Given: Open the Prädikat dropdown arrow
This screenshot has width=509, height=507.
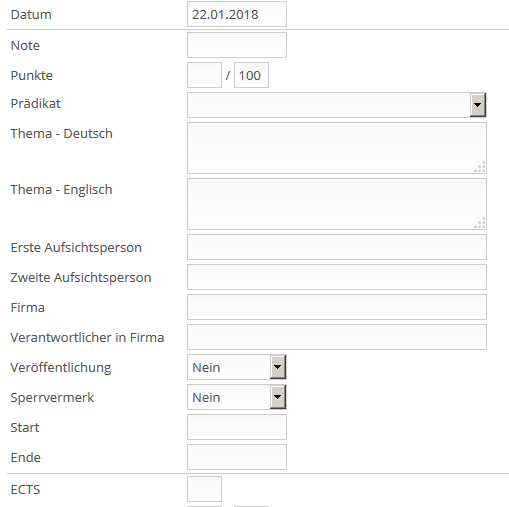Looking at the screenshot, I should pyautogui.click(x=478, y=105).
